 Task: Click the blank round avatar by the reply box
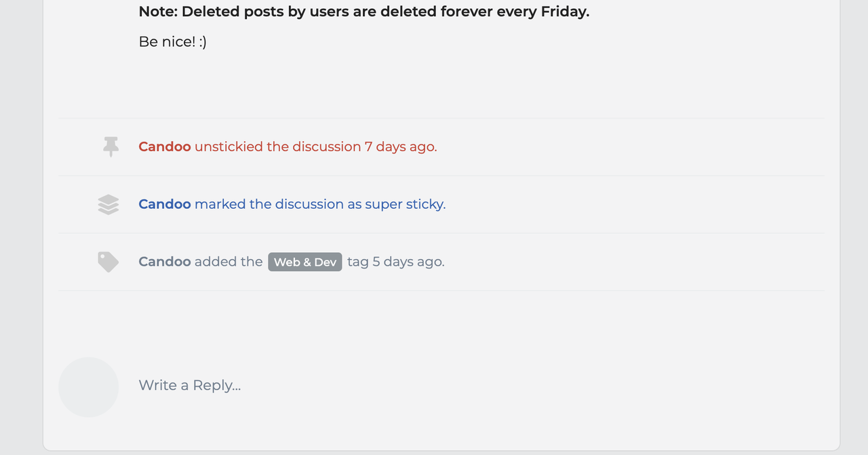pyautogui.click(x=89, y=387)
